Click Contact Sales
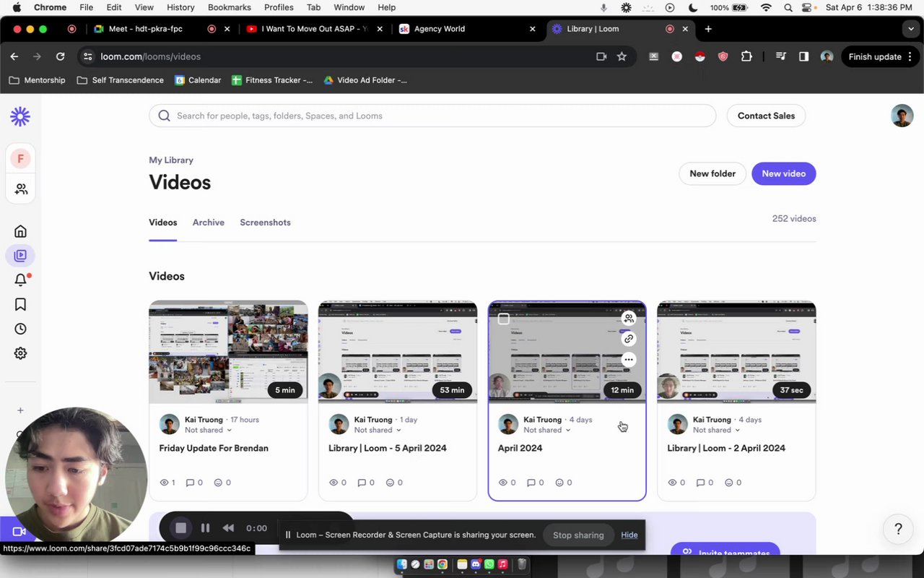Screen dimensions: 924x578 tap(766, 116)
